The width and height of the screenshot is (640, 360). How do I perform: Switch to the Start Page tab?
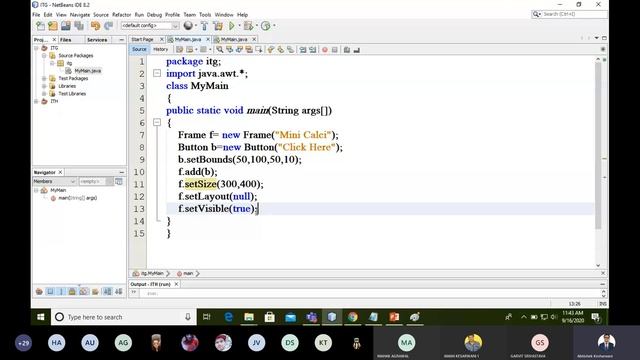(x=142, y=39)
